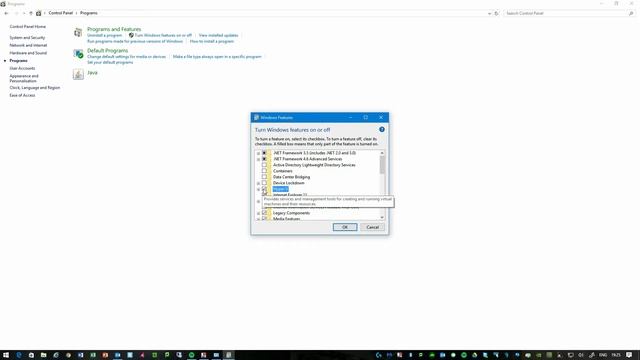
Task: Go to System and Security category
Action: click(x=27, y=38)
